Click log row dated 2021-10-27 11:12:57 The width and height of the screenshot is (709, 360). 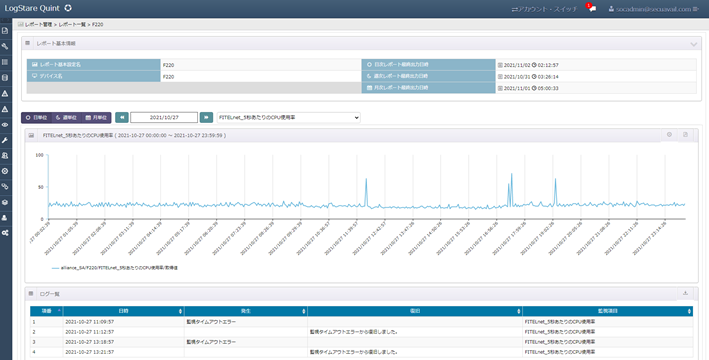click(361, 332)
